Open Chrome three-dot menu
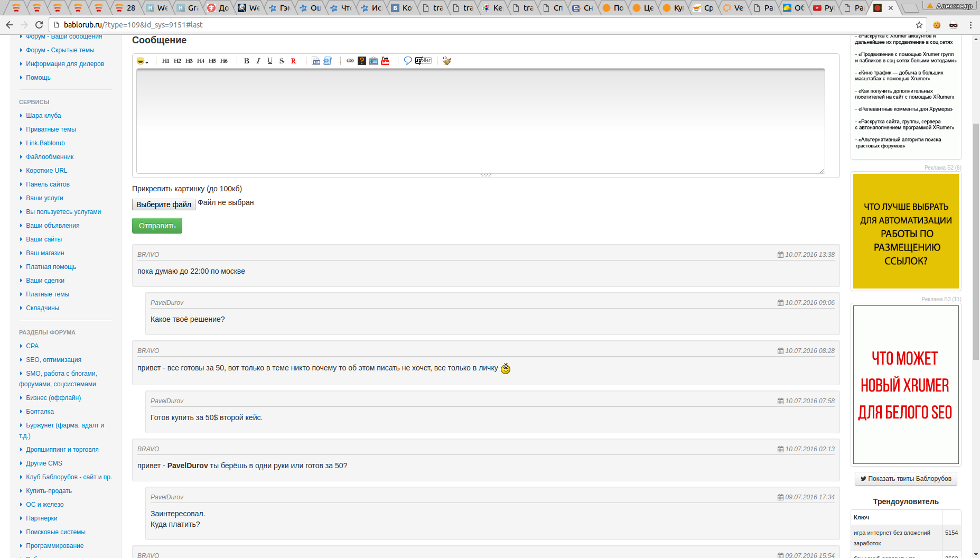The width and height of the screenshot is (980, 558). [x=970, y=25]
